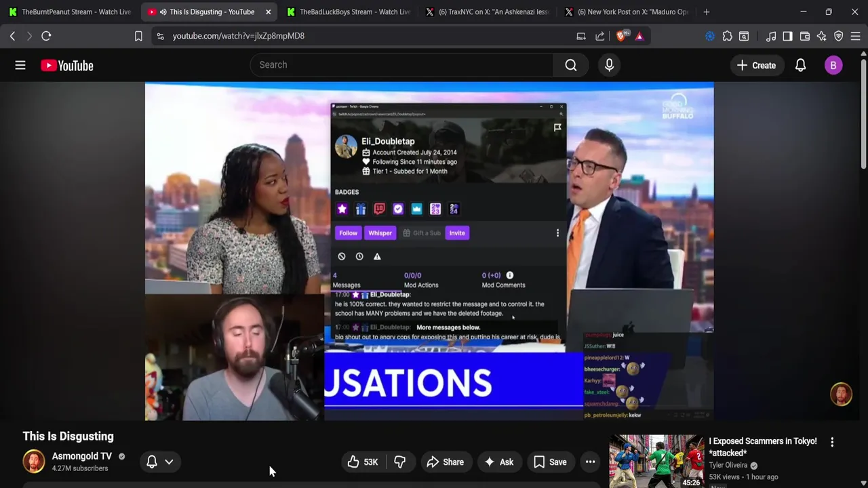This screenshot has width=868, height=488.
Task: Open Brave VPN shield icon
Action: (839, 36)
